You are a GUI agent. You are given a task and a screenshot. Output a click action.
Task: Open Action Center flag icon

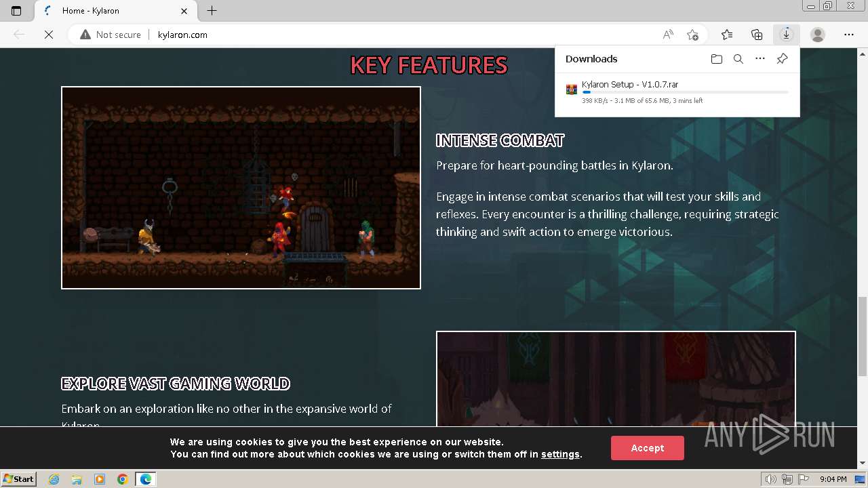(x=803, y=479)
